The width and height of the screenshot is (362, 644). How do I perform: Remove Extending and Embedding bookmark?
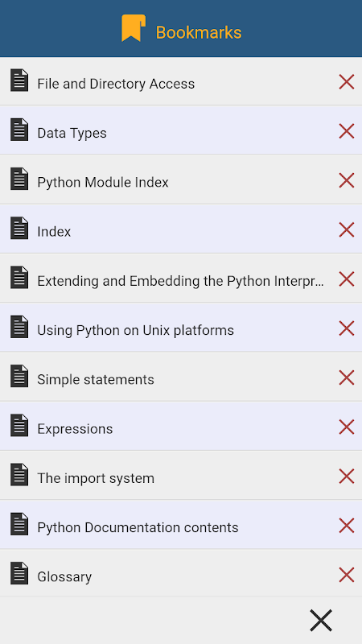coord(347,279)
